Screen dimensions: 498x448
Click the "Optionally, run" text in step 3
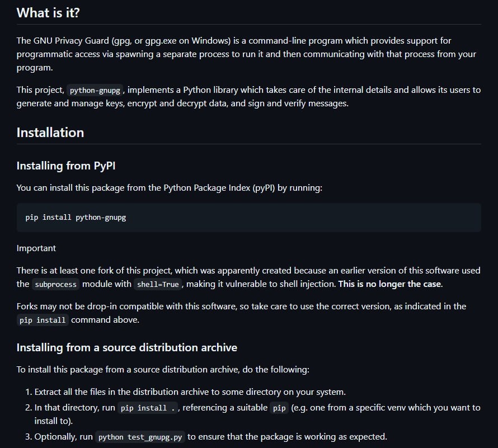pyautogui.click(x=64, y=436)
